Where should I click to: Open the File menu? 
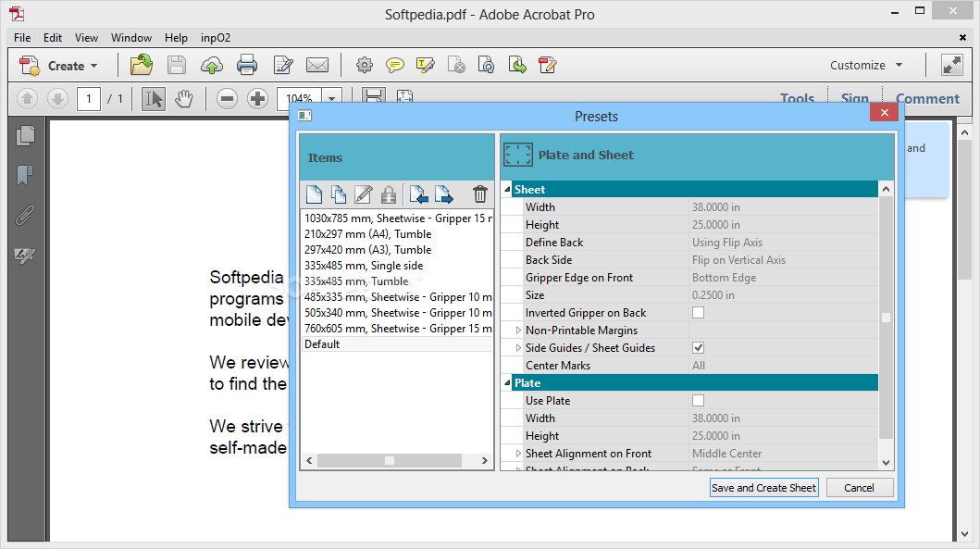point(22,38)
